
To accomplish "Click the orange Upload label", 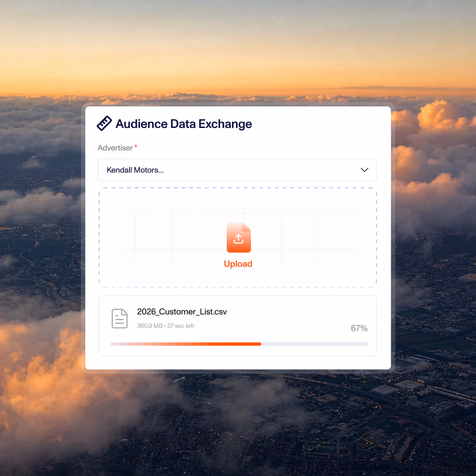I will tap(238, 264).
